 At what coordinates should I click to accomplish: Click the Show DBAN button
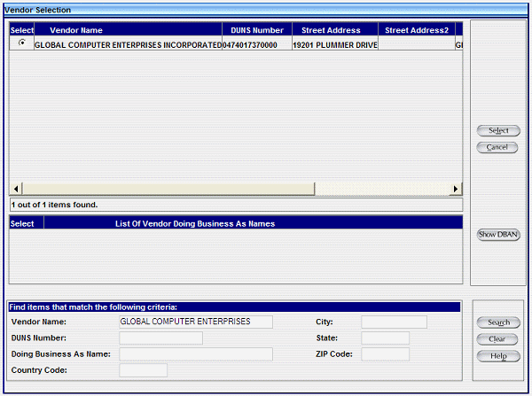pyautogui.click(x=498, y=235)
